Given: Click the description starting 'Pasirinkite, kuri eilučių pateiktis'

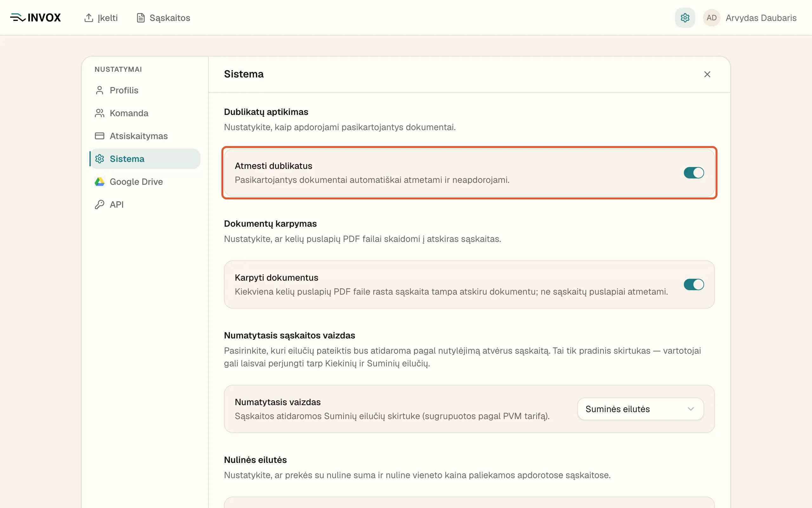Looking at the screenshot, I should click(462, 357).
